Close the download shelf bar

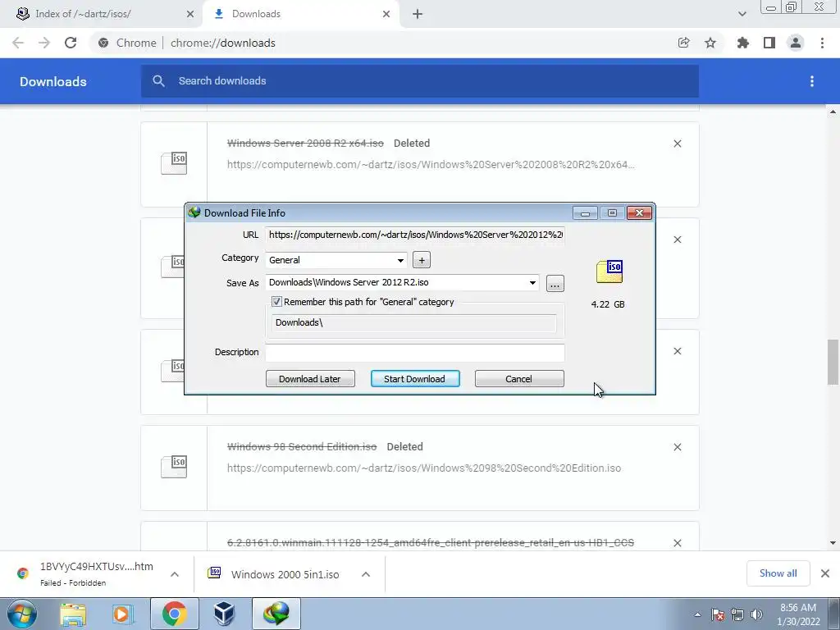(825, 573)
